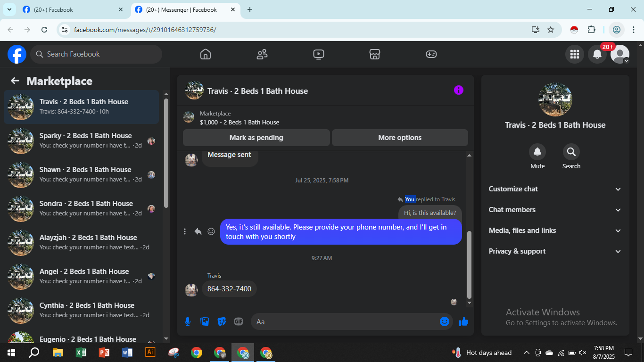Open message options three-dot icon

click(185, 231)
